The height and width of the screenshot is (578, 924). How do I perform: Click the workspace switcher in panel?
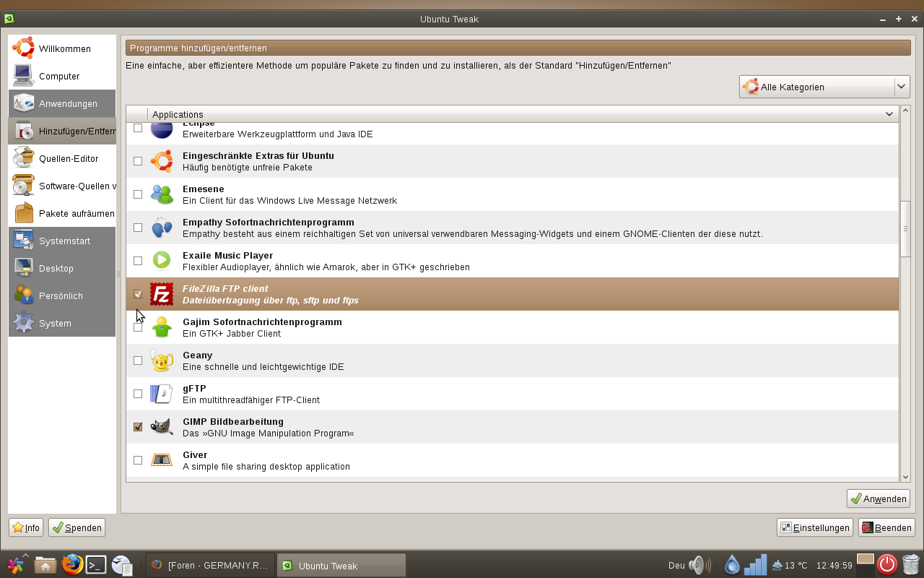click(x=866, y=565)
